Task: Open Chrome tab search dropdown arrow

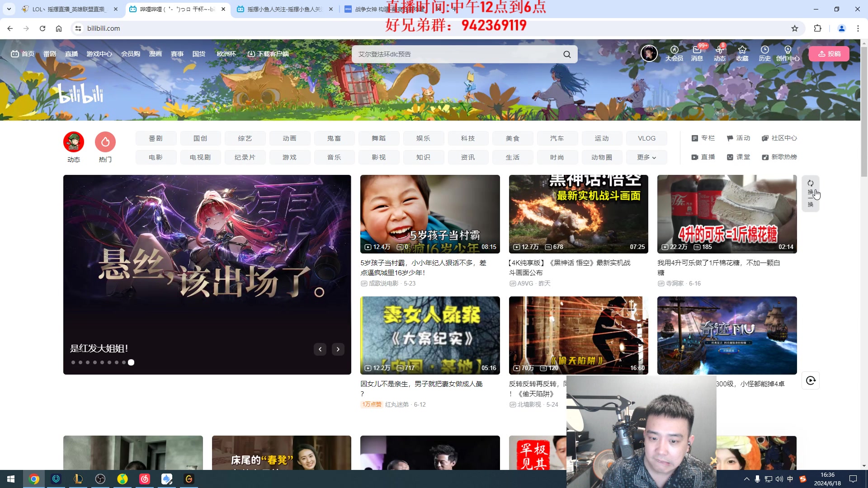Action: pos(9,9)
